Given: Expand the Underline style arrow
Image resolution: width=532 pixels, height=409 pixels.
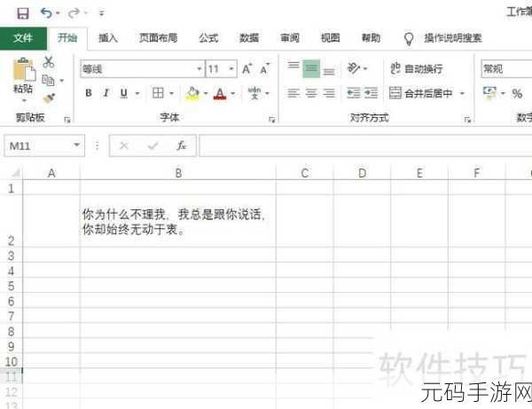Looking at the screenshot, I should coord(137,93).
